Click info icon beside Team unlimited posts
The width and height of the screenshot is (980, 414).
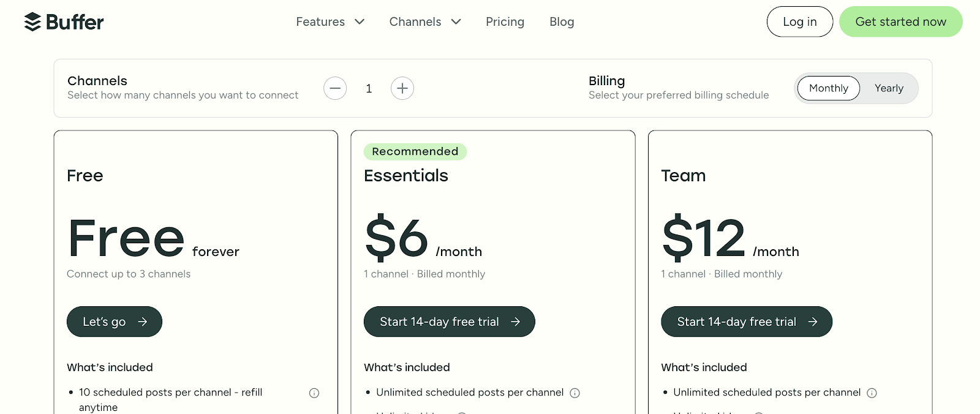872,393
